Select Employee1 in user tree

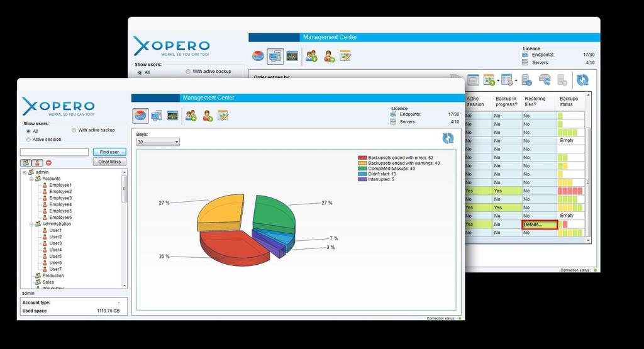[60, 185]
